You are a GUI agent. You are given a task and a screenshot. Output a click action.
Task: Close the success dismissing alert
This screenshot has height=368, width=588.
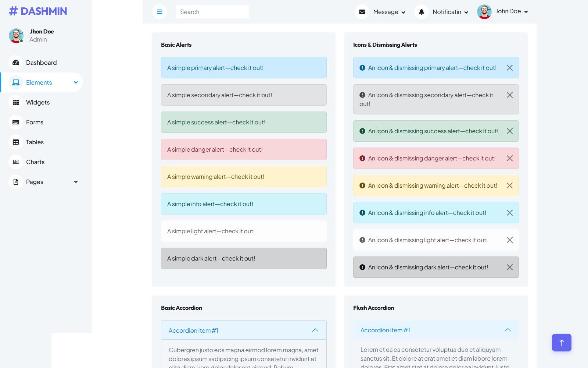pos(510,131)
